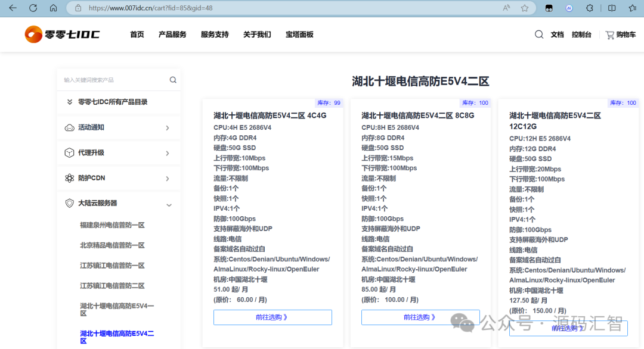Viewport: 644px width, 349px height.
Task: Click the 零零七IDC logo
Action: (61, 34)
